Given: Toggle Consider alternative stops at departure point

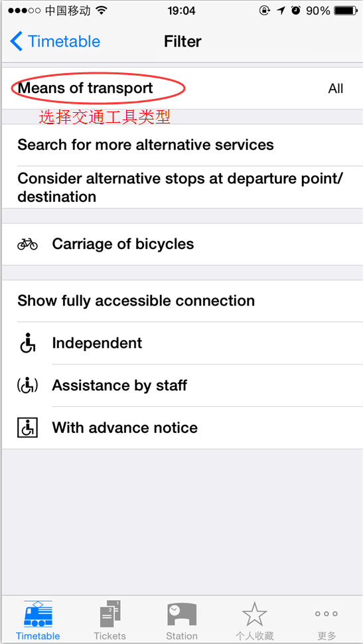Looking at the screenshot, I should pos(182,188).
